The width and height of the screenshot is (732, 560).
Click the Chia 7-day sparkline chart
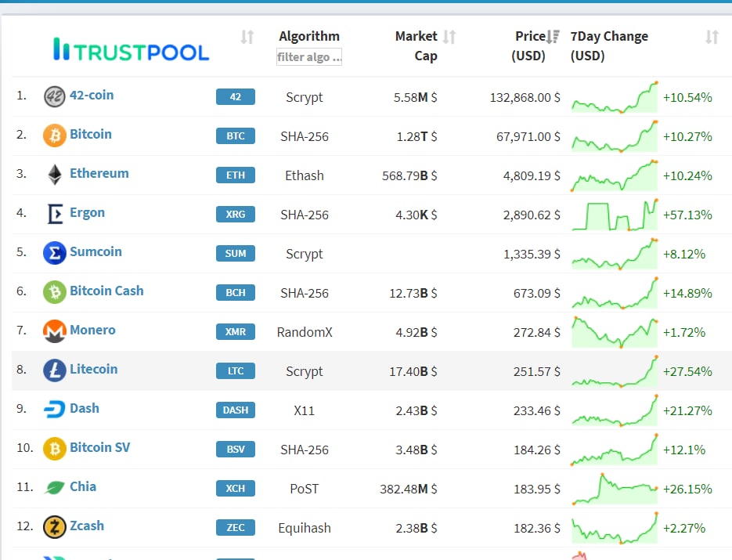pyautogui.click(x=615, y=489)
